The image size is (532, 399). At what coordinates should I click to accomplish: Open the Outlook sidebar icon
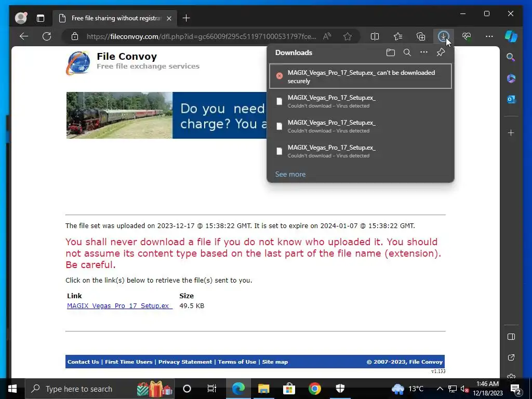pyautogui.click(x=511, y=99)
